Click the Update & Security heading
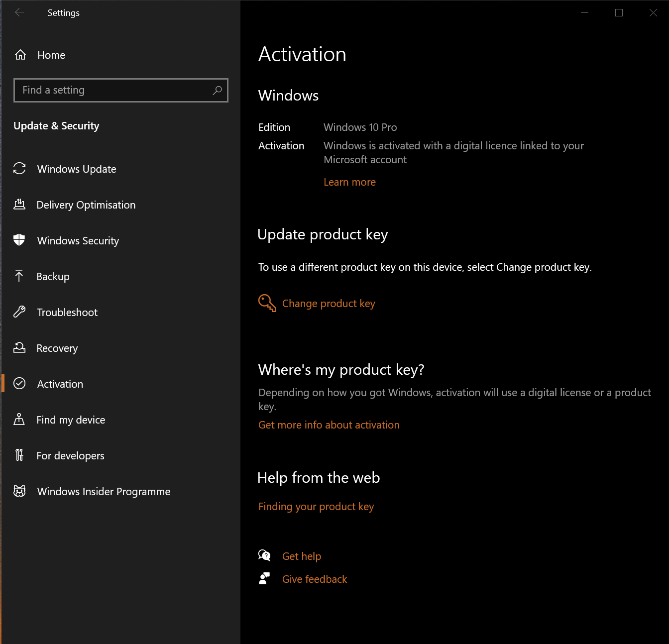This screenshot has width=669, height=644. pos(56,126)
